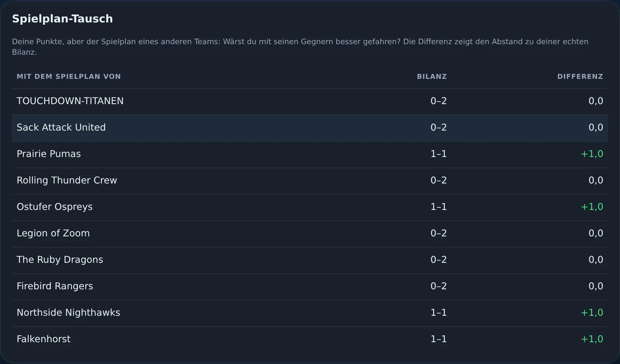Screen dimensions: 620x364
Task: Click the +1,0 difference for Falkenhorst
Action: pyautogui.click(x=592, y=339)
